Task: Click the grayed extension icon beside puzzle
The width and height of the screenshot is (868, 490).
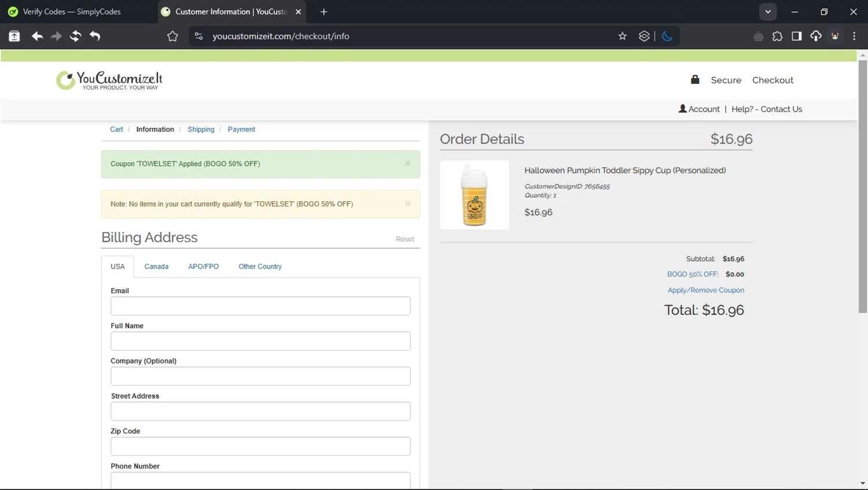Action: tap(758, 36)
